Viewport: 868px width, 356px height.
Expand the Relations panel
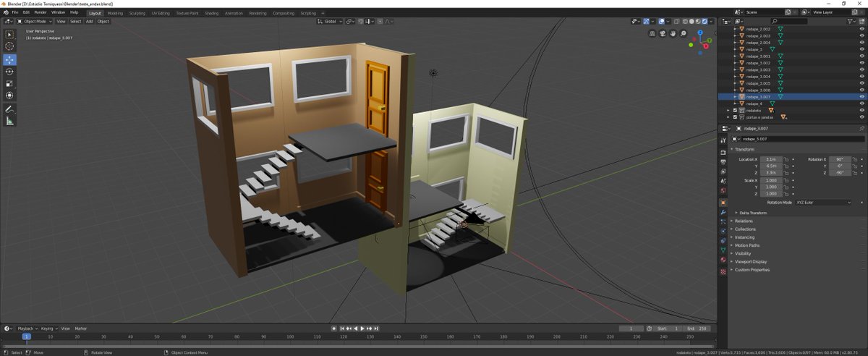pos(743,221)
